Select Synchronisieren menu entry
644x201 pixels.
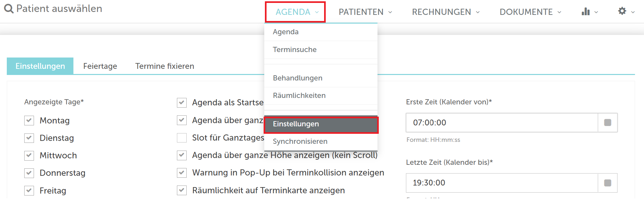[x=321, y=142]
